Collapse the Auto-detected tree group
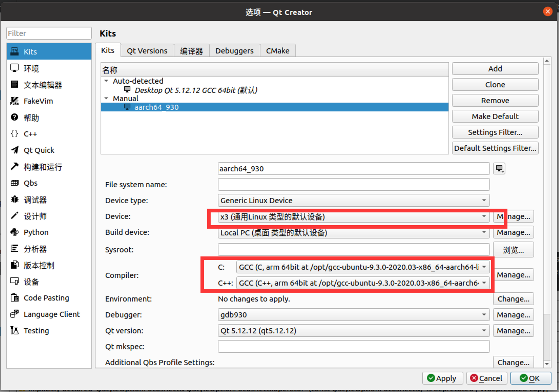 [106, 81]
